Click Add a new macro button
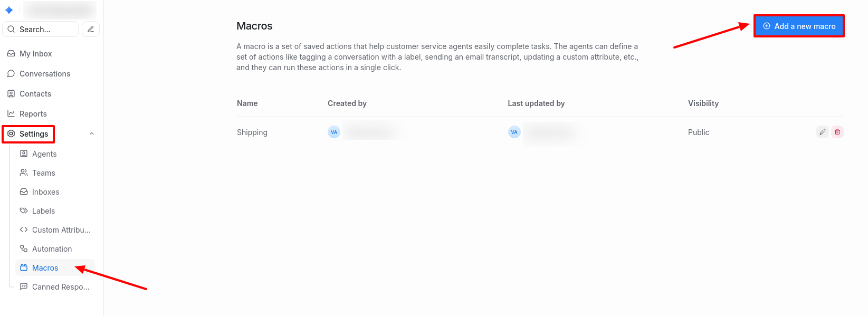 pos(799,26)
